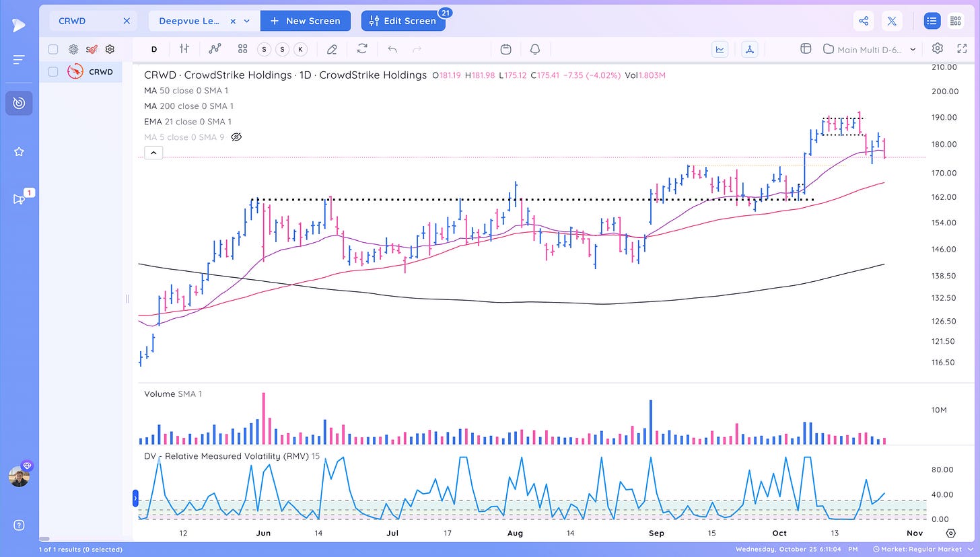The height and width of the screenshot is (557, 980).
Task: Open the layout panel icon
Action: [x=805, y=49]
